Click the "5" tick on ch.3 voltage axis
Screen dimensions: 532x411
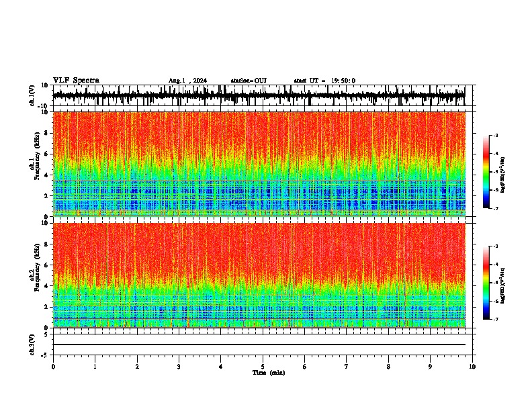tap(46, 334)
